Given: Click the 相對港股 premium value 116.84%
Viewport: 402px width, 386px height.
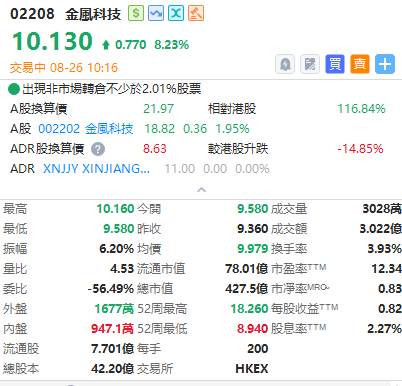Looking at the screenshot, I should tap(361, 109).
